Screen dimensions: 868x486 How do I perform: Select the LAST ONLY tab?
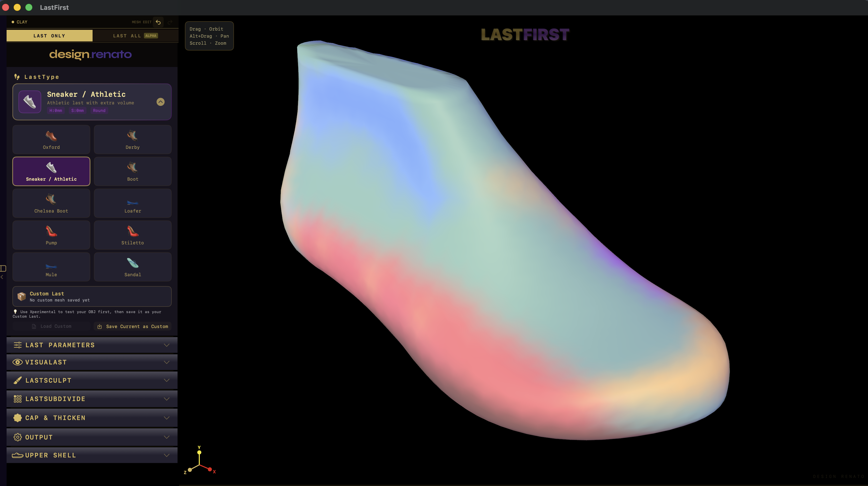coord(49,35)
